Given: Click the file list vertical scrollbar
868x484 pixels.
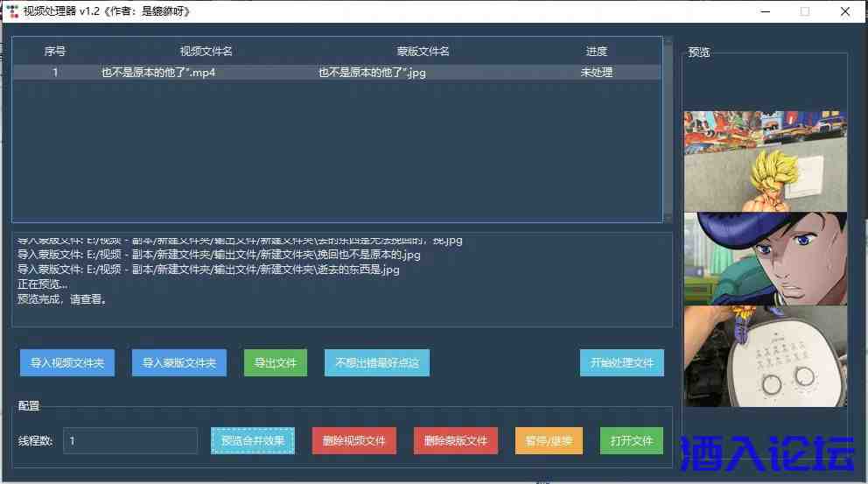Looking at the screenshot, I should (668, 131).
